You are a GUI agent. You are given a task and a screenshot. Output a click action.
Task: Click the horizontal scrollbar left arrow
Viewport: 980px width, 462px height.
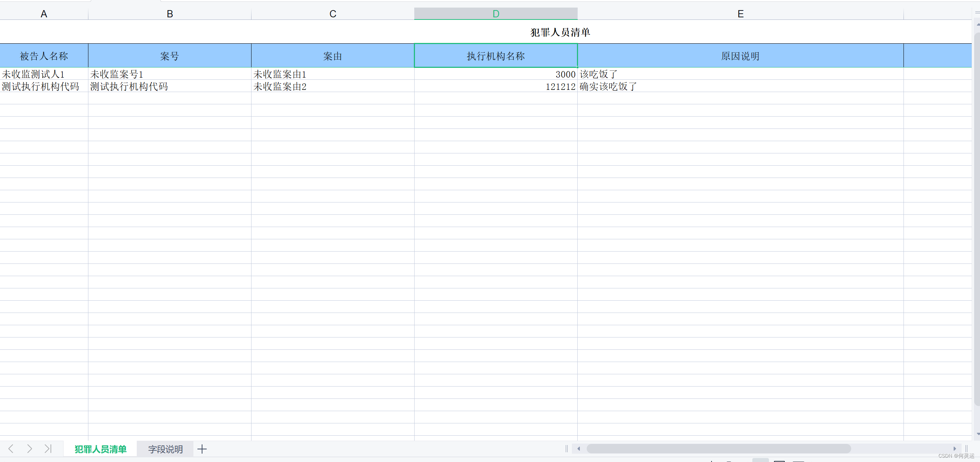(579, 449)
